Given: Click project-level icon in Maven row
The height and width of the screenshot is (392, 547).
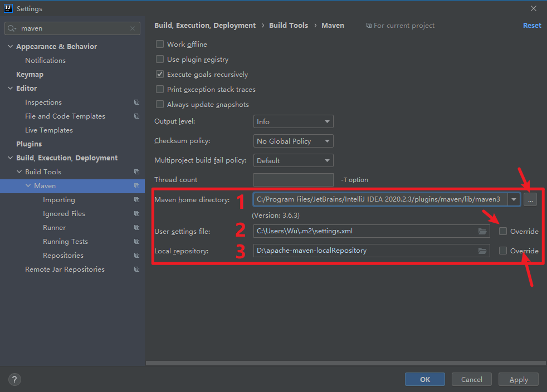Looking at the screenshot, I should [x=137, y=186].
